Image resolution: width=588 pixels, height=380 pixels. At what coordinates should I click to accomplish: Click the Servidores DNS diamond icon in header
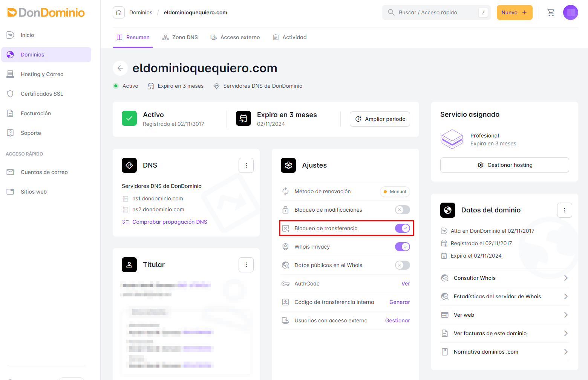pos(216,86)
